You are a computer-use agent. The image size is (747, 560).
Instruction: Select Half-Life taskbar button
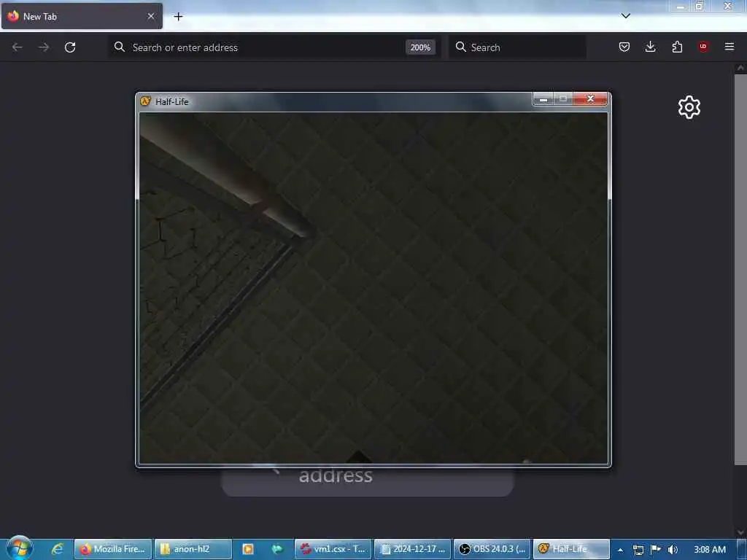[x=571, y=549]
